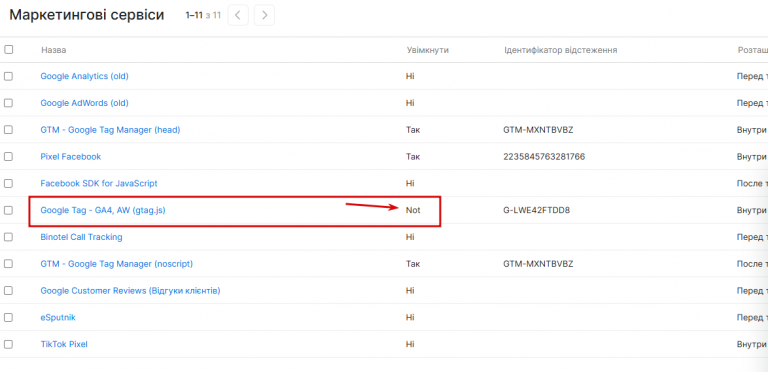Sort by the Назва column header

click(x=54, y=50)
